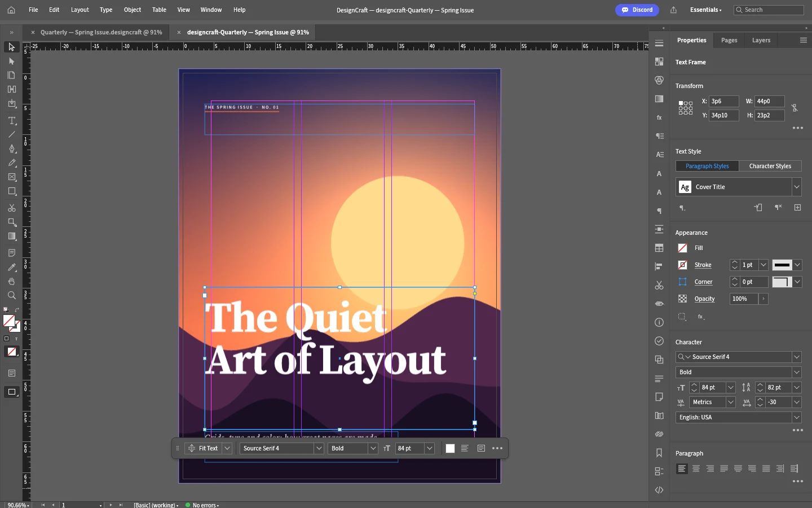Image resolution: width=812 pixels, height=508 pixels.
Task: Select the Type tool in the left toolbar
Action: coord(12,120)
